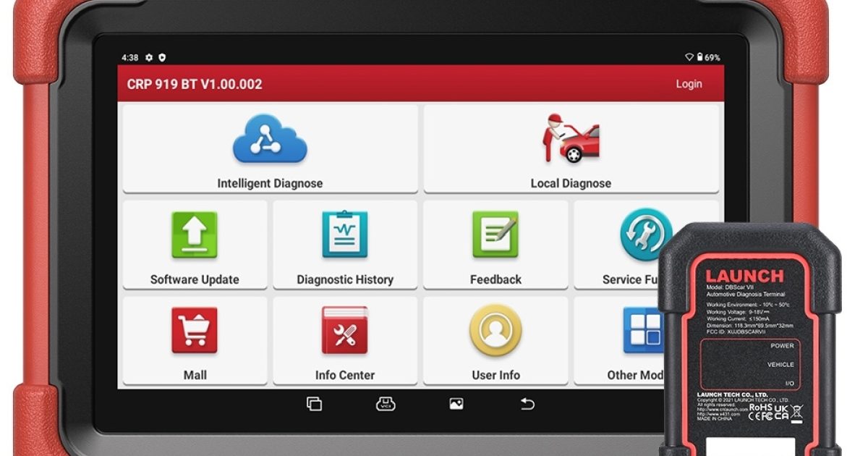Tap the shield icon in status bar
This screenshot has height=456, width=868.
(162, 57)
